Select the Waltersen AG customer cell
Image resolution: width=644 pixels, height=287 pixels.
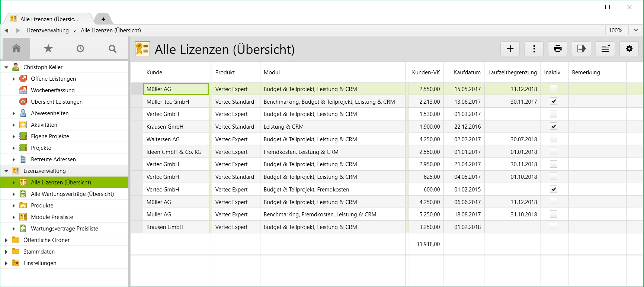(176, 139)
